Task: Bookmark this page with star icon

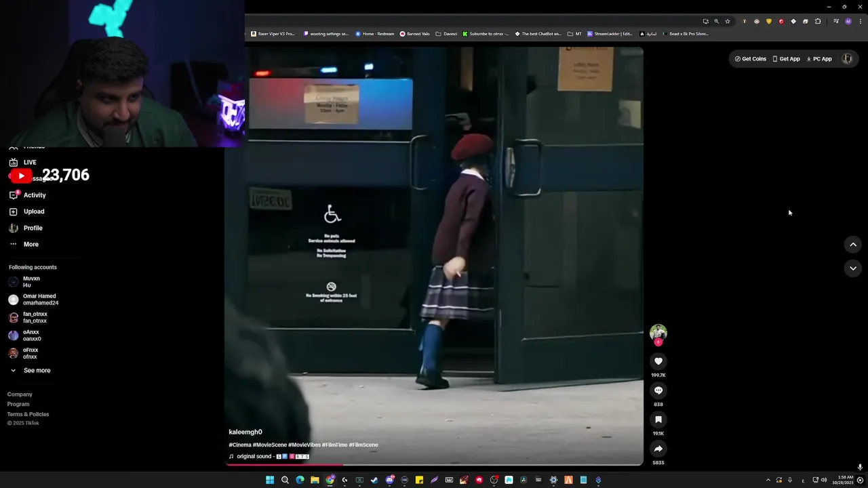Action: [x=728, y=21]
